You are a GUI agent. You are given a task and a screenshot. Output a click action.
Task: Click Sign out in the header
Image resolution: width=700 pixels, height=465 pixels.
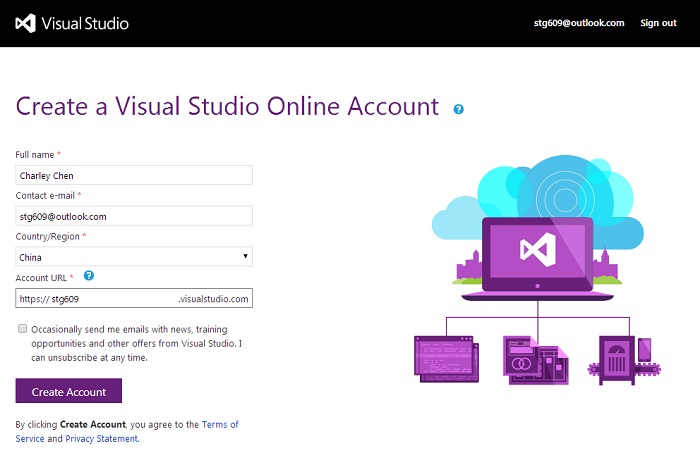coord(658,23)
